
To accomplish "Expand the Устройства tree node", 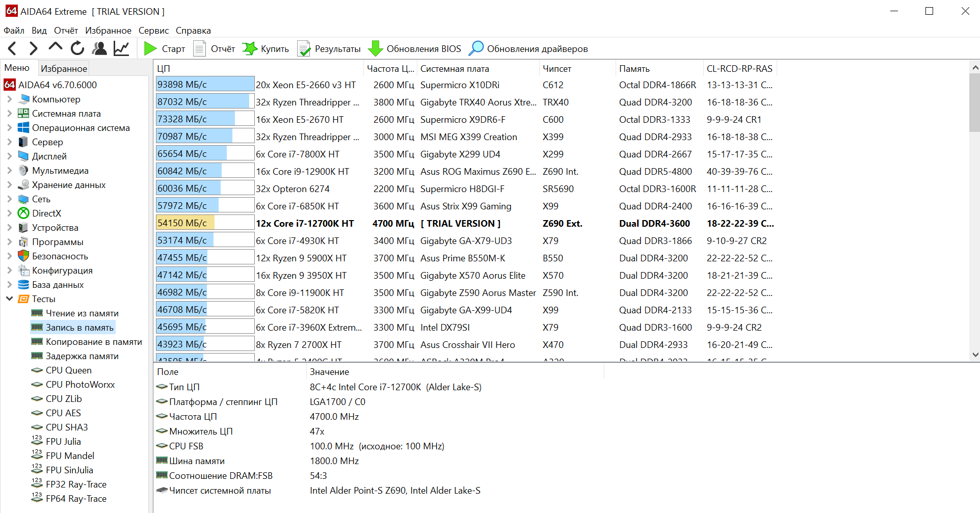I will 10,227.
